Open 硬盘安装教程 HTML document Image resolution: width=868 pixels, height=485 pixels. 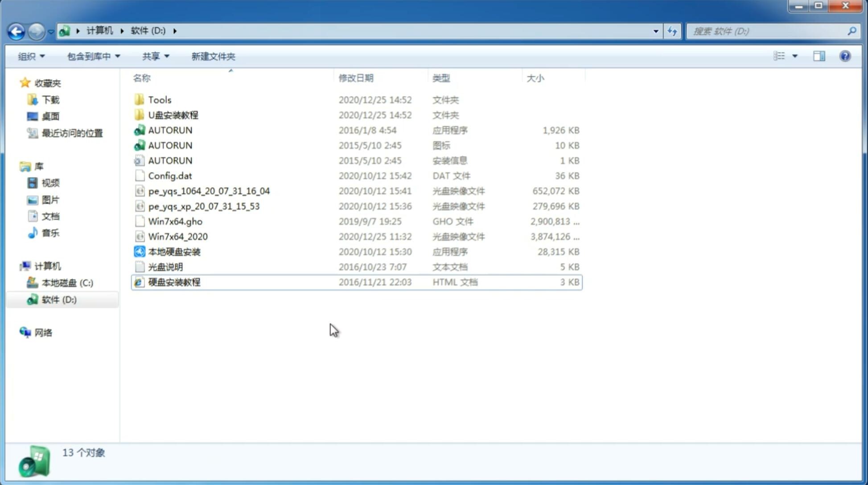[x=173, y=282]
